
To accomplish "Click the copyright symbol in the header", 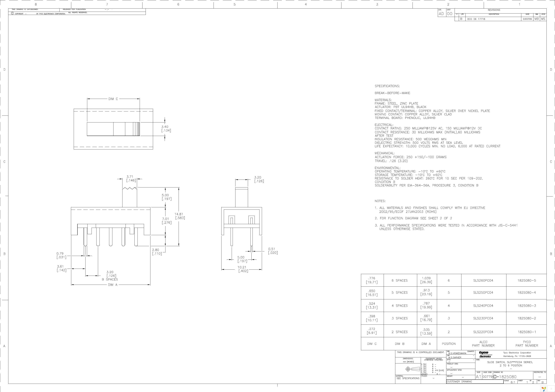I will pos(12,14).
